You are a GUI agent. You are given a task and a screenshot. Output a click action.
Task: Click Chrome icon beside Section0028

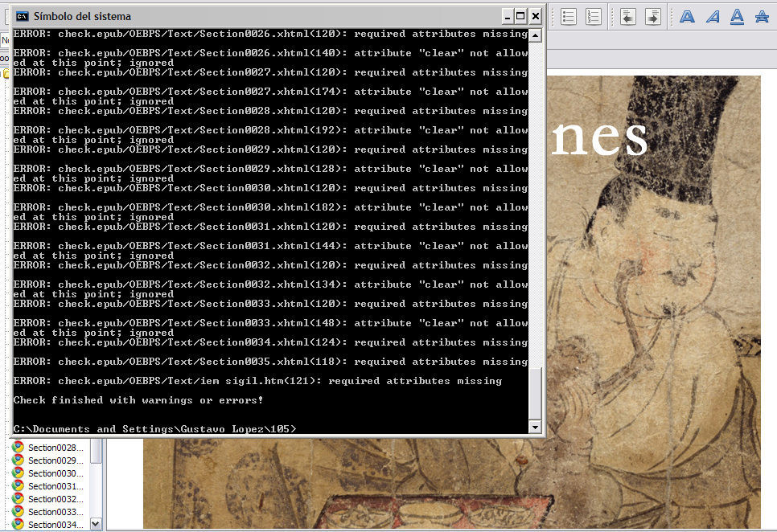pos(18,448)
